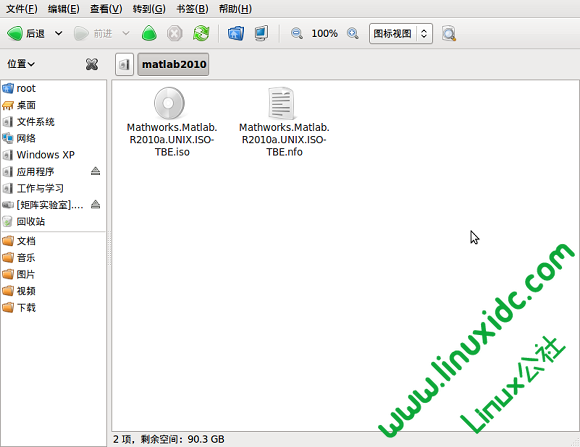Viewport: 580px width, 447px height.
Task: Open the 视频 bookmark folder
Action: (54, 291)
